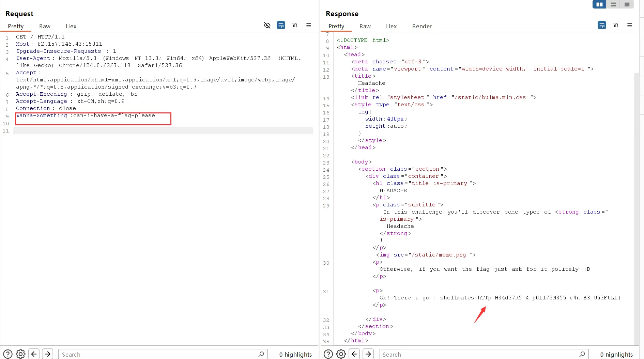
Task: Switch to combined tabbed layout view
Action: tap(627, 4)
